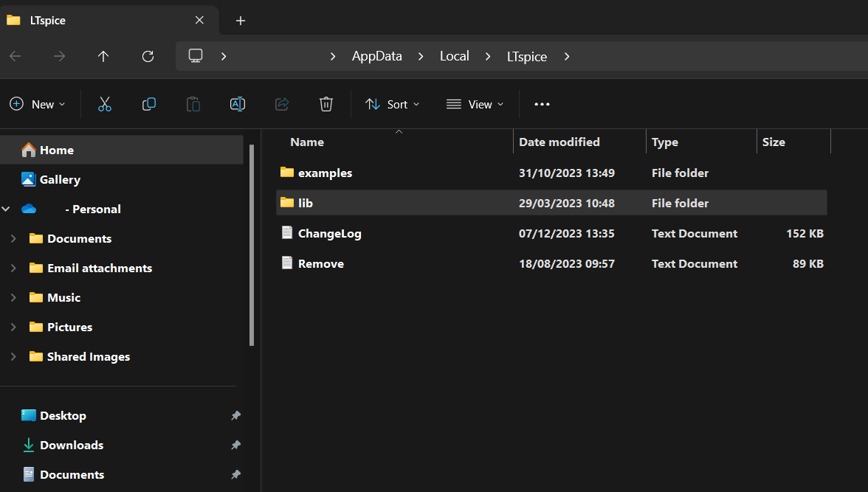Click the Cut scissors icon
The height and width of the screenshot is (492, 868).
(x=105, y=104)
